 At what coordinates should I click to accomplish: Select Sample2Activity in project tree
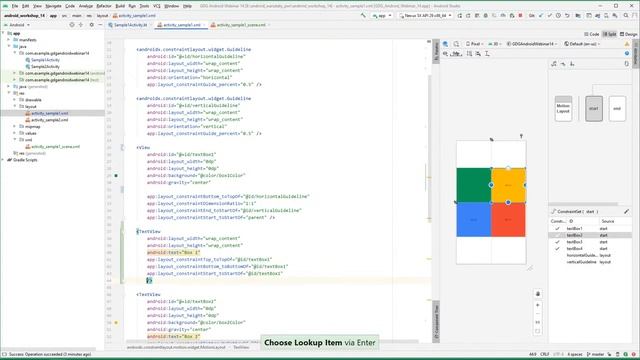[45, 67]
